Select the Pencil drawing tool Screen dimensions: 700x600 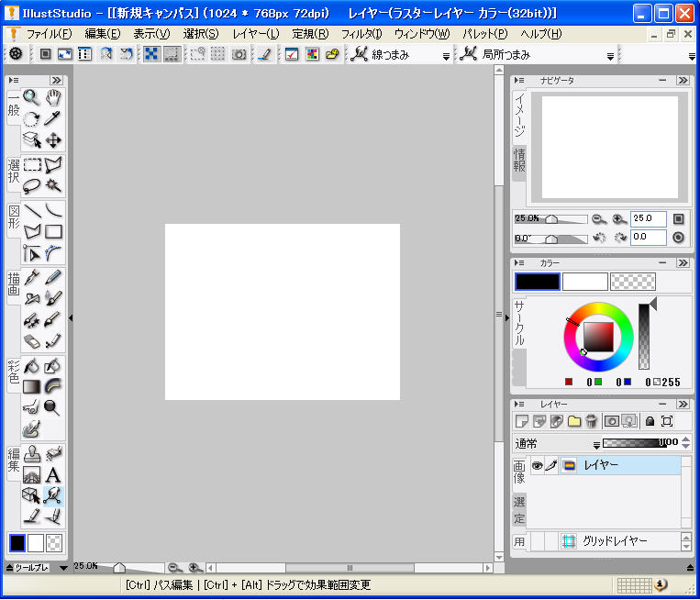click(x=53, y=277)
